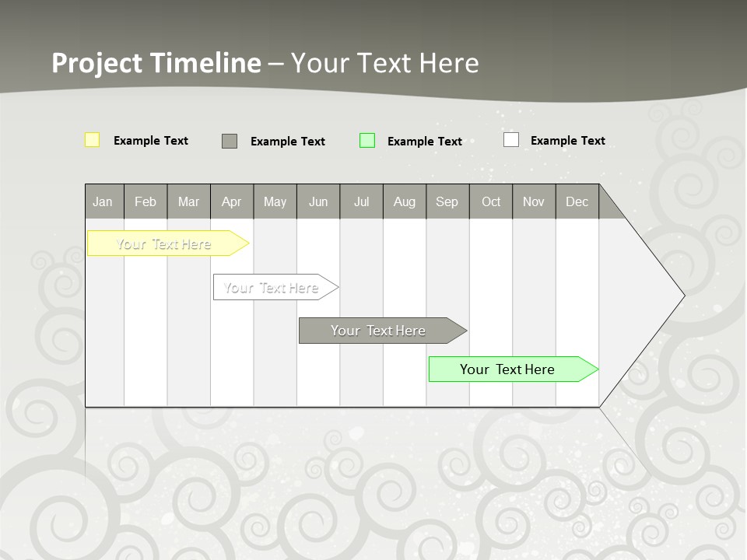Click the Mar month header cell
This screenshot has height=560, width=747.
point(188,201)
